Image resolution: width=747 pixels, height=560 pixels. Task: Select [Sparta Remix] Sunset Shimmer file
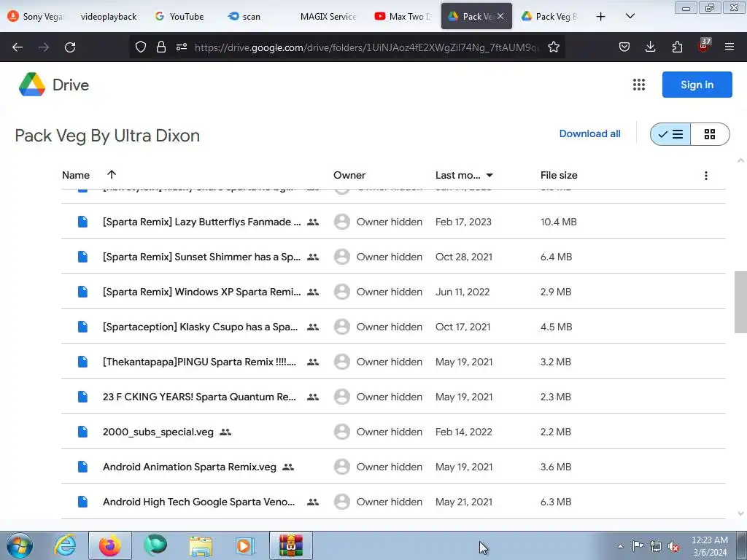(201, 257)
